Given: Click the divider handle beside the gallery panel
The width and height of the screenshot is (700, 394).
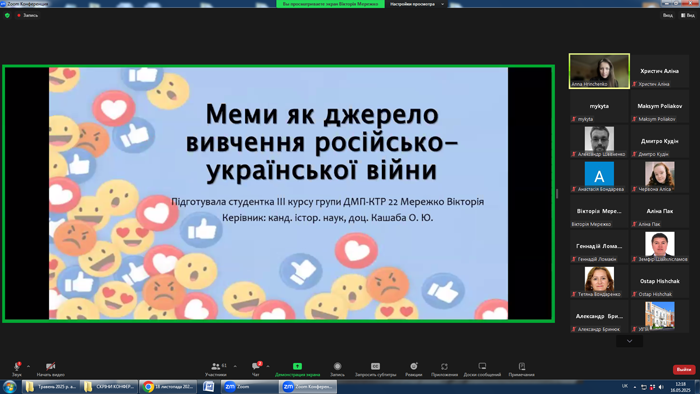Looking at the screenshot, I should click(557, 193).
